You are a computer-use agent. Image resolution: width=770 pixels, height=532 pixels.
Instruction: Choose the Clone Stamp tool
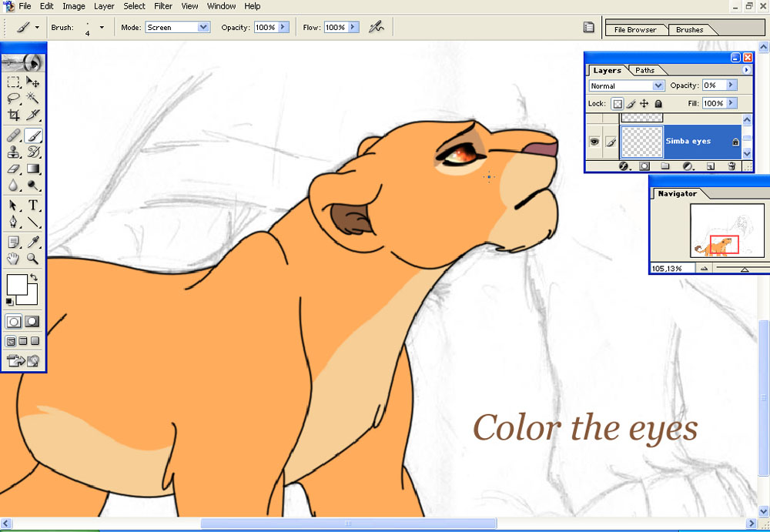coord(13,152)
